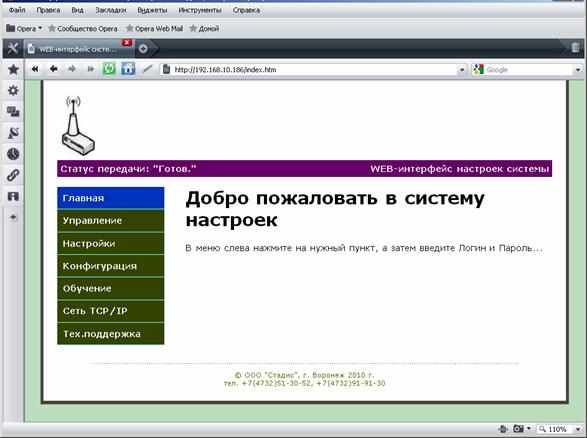587x438 pixels.
Task: Click the address bar URL field
Action: (314, 70)
